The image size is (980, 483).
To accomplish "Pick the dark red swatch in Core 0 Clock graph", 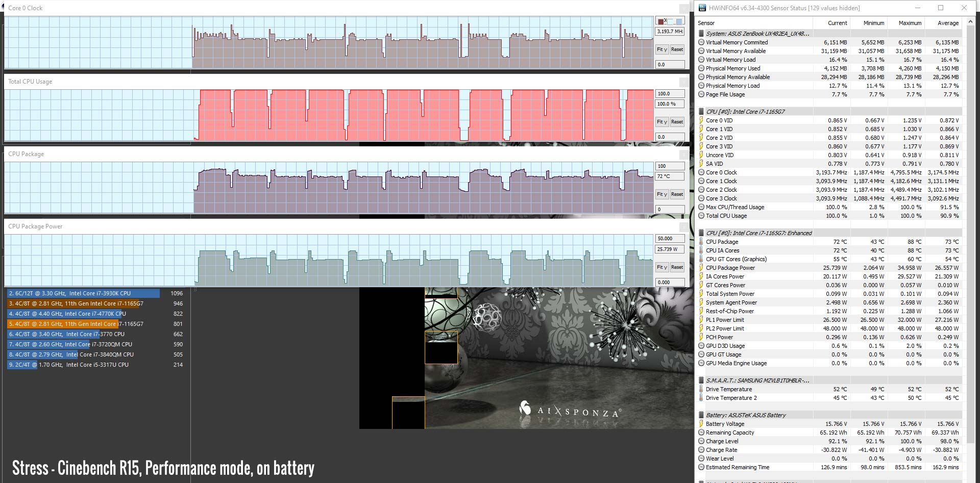I will [x=661, y=21].
